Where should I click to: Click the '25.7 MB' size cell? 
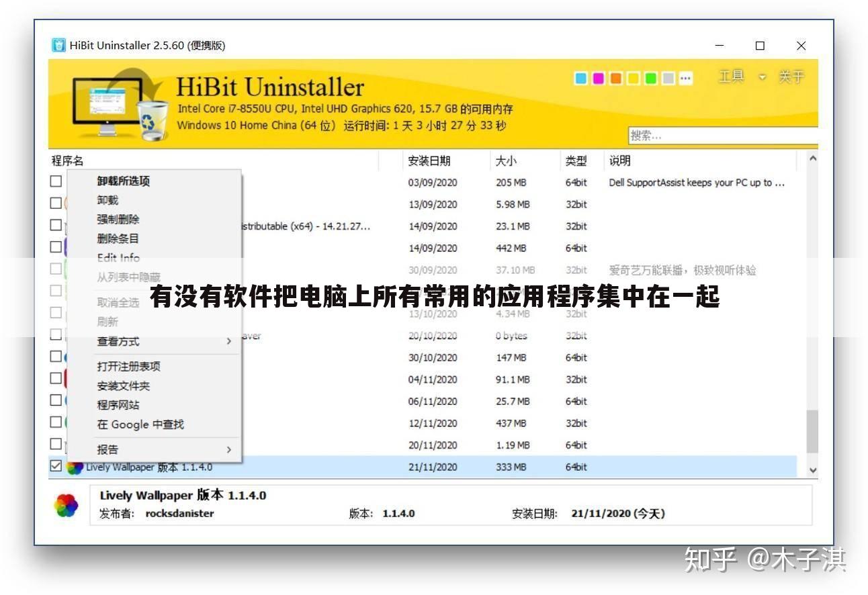(513, 402)
